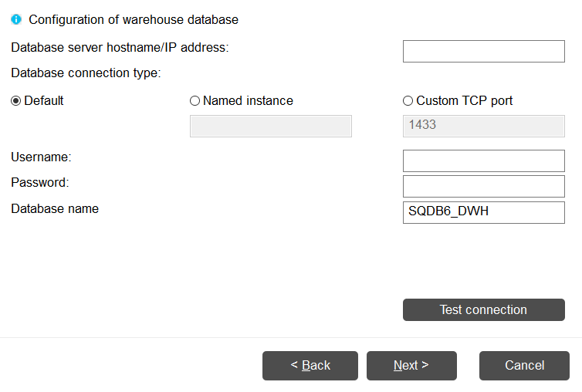Go to the previous step with Back
This screenshot has width=582, height=392.
tap(310, 366)
